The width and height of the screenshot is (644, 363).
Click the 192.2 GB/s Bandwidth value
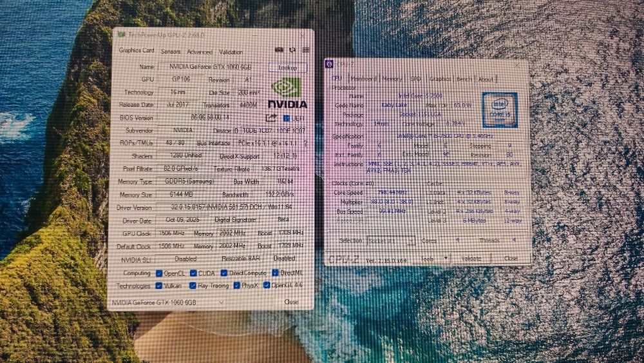(279, 194)
